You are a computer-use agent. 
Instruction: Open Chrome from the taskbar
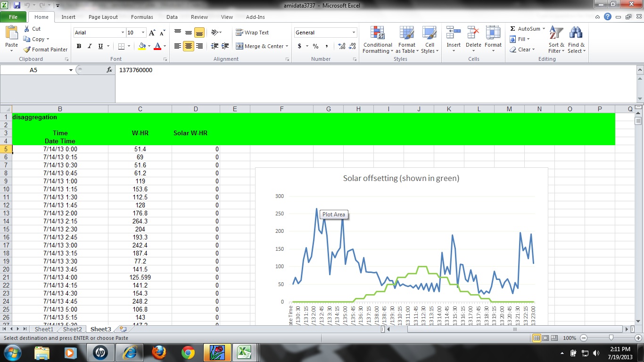[x=188, y=353]
